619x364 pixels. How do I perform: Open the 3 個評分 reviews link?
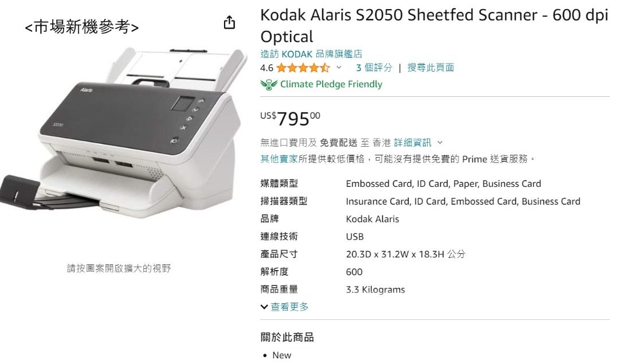[x=374, y=68]
